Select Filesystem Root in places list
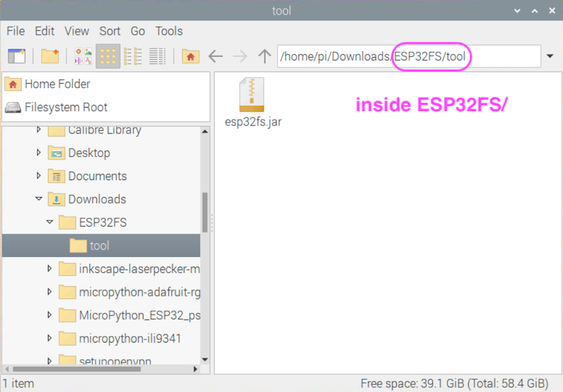This screenshot has width=563, height=392. pyautogui.click(x=106, y=108)
